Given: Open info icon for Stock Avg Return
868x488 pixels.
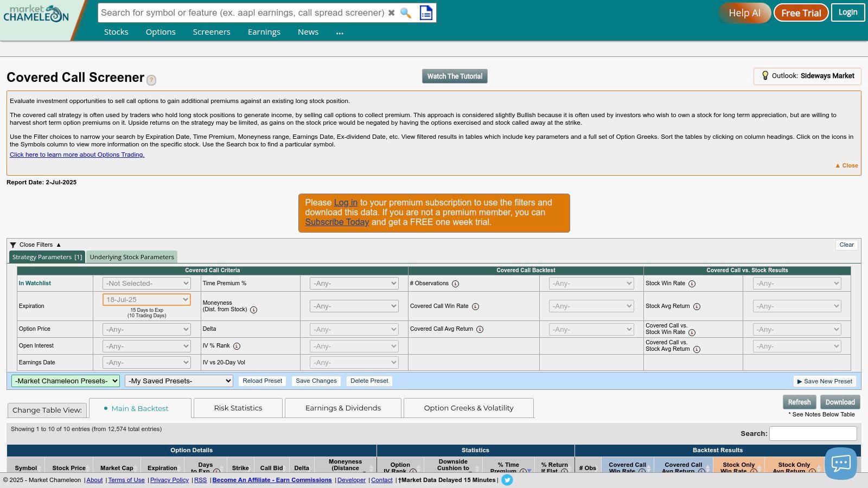Looking at the screenshot, I should point(697,306).
